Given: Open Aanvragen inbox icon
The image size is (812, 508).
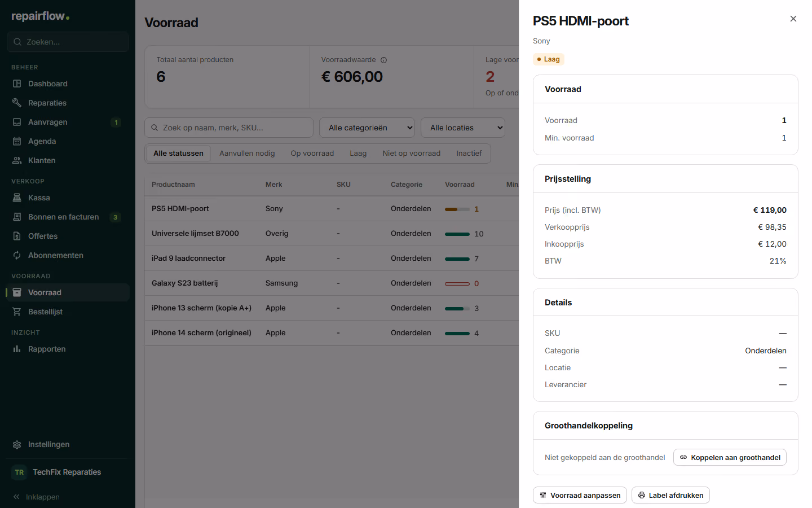Looking at the screenshot, I should pyautogui.click(x=17, y=122).
